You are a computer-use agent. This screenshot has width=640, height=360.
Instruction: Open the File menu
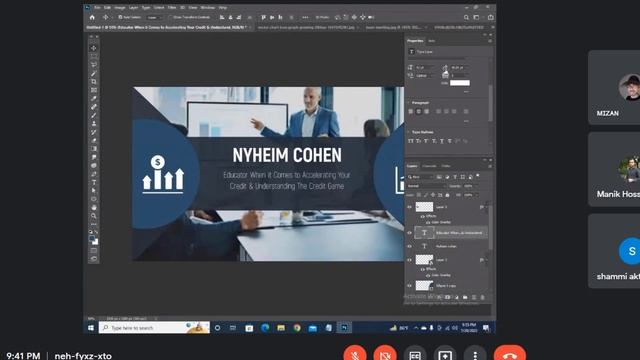(x=97, y=7)
